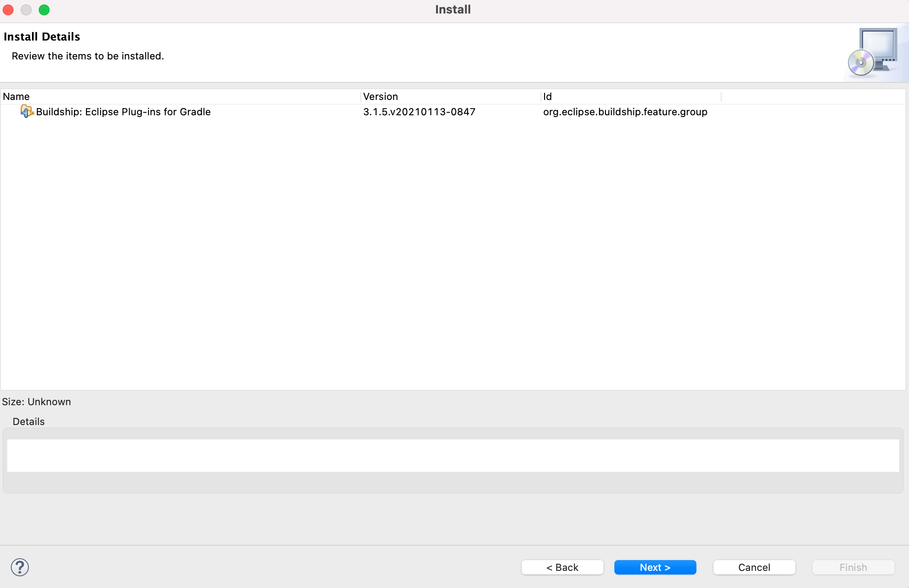Click the empty area below the plug-in list
Viewport: 909px width, 588px height.
click(x=450, y=248)
